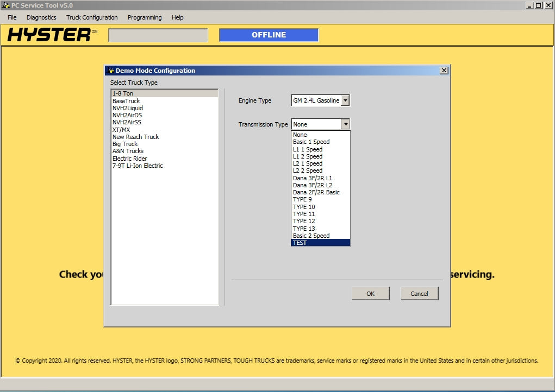Open the Help menu
The image size is (555, 392).
178,17
